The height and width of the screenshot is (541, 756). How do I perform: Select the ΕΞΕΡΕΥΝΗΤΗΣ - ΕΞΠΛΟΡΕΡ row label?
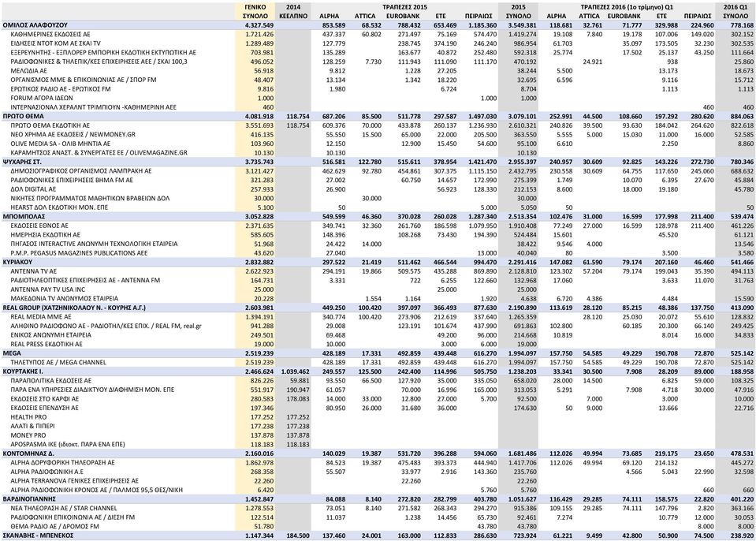tap(103, 52)
